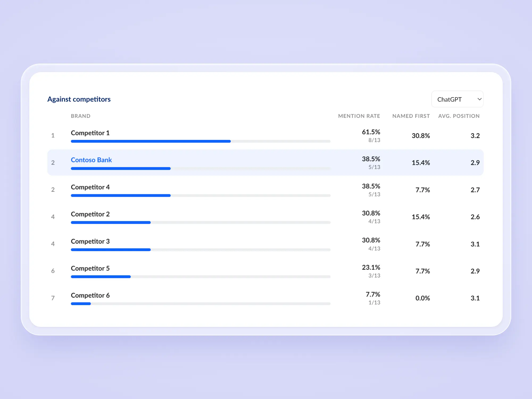The width and height of the screenshot is (532, 399).
Task: Click the 2.6 average position value
Action: (x=475, y=217)
